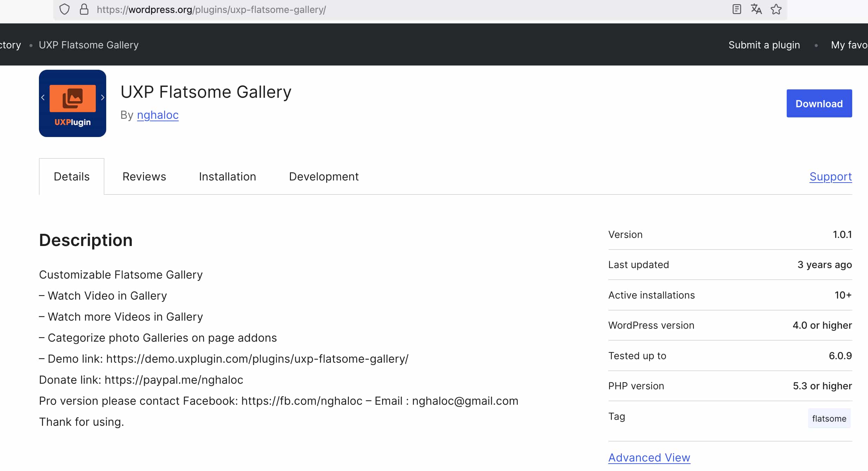Switch to the Reviews tab
868x471 pixels.
point(144,176)
